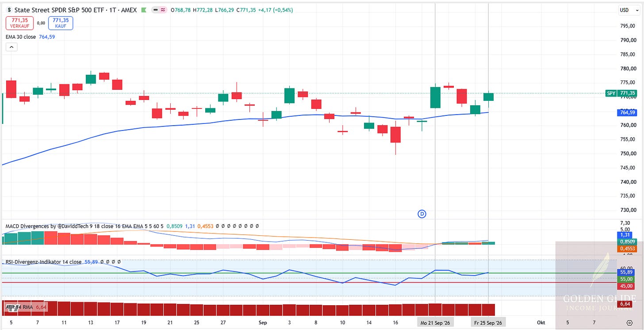Click the RSI-Divergenz-Indikator 14 close legend
644x330 pixels.
[x=43, y=262]
